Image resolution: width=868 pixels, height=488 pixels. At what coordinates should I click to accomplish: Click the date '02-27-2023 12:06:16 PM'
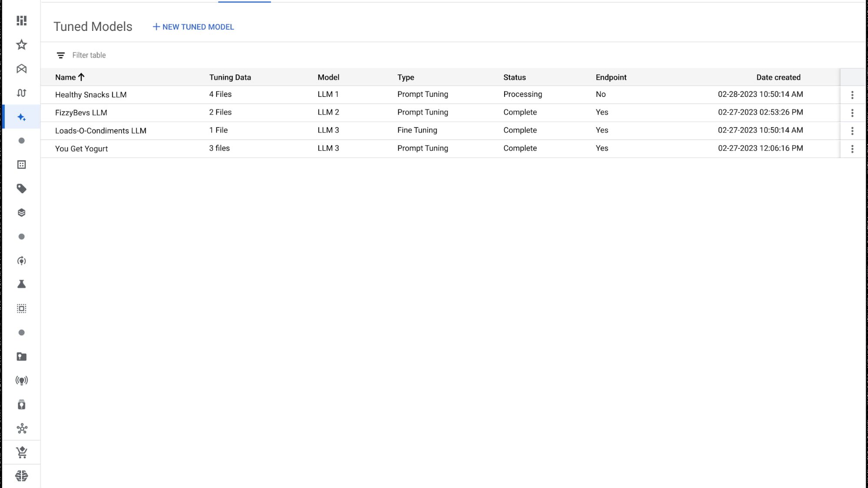tap(760, 148)
